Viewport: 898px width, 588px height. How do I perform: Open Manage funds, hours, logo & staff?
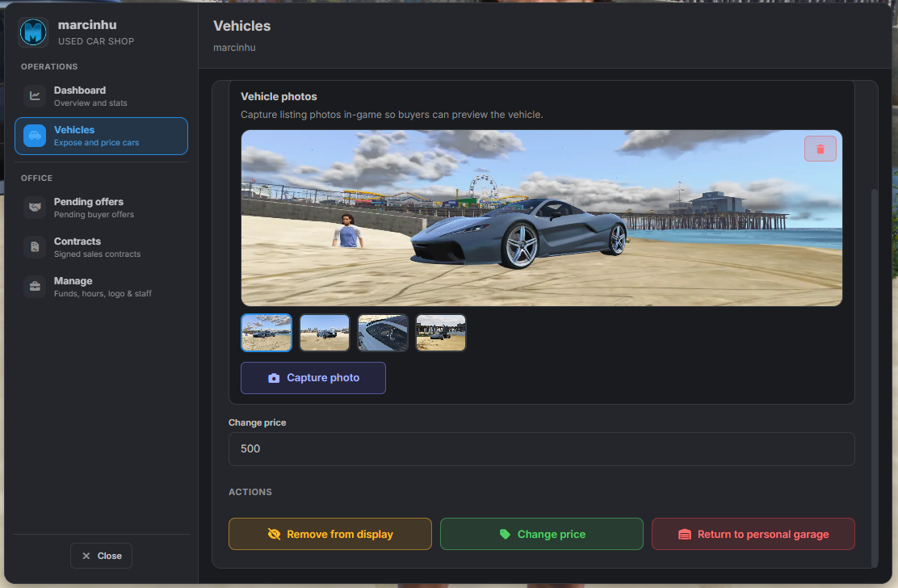[x=102, y=286]
